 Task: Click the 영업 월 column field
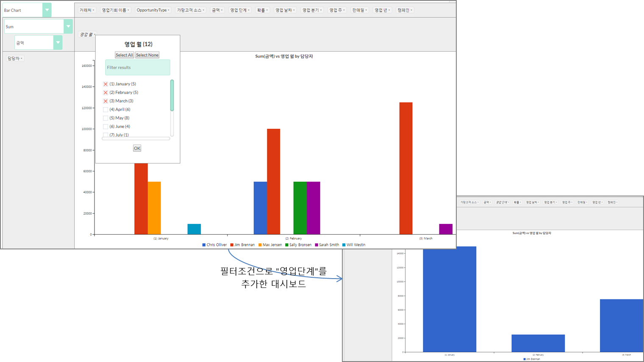(x=87, y=34)
